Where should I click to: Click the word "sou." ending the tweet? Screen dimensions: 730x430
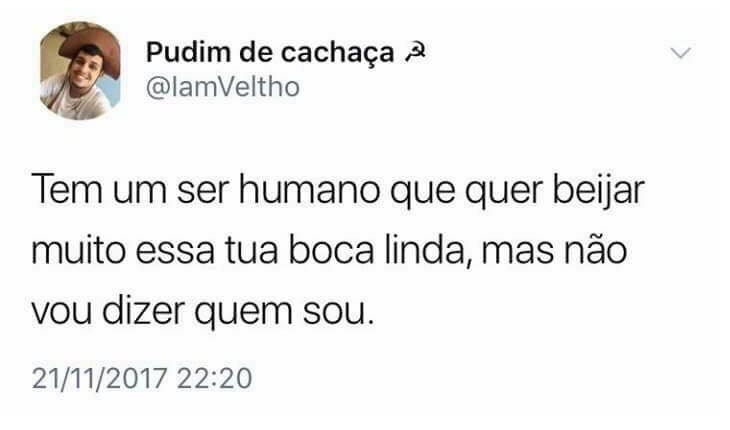click(x=339, y=312)
